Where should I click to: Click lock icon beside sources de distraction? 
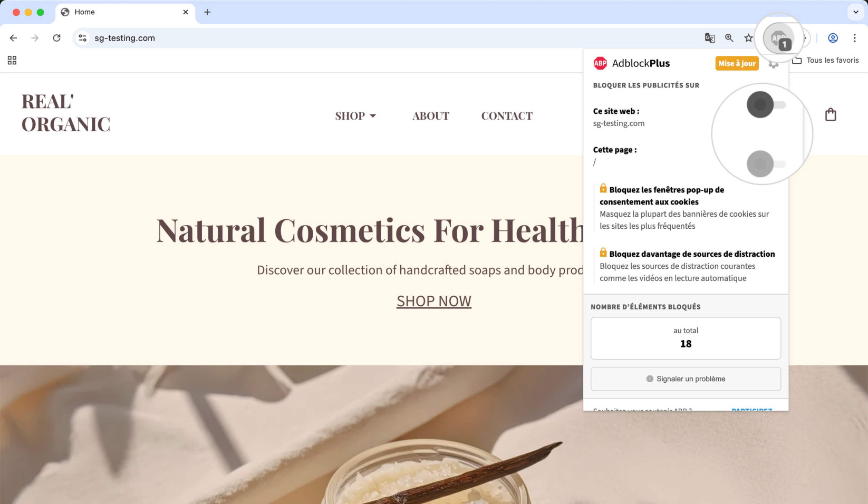pyautogui.click(x=603, y=253)
